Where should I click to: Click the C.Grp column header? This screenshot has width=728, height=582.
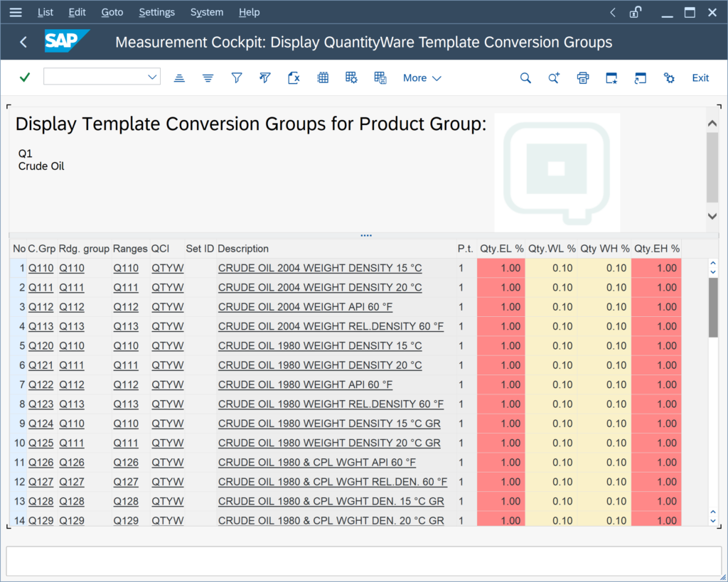tap(41, 249)
